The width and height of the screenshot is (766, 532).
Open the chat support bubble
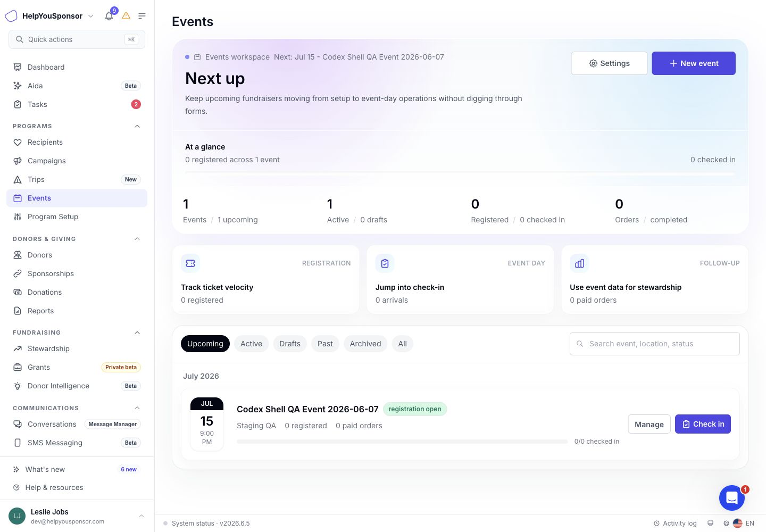[732, 498]
